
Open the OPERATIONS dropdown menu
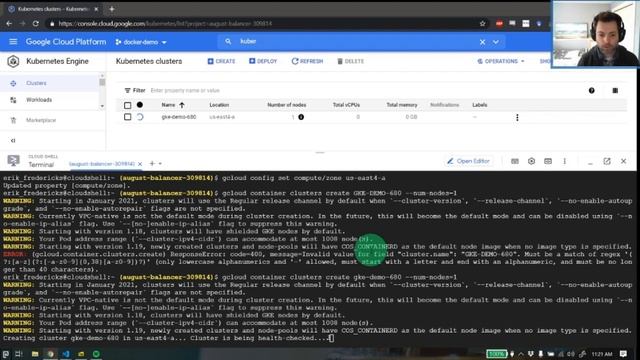[501, 61]
